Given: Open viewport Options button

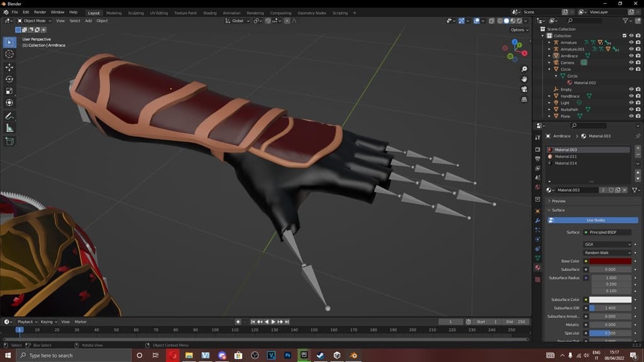Looking at the screenshot, I should coord(518,30).
